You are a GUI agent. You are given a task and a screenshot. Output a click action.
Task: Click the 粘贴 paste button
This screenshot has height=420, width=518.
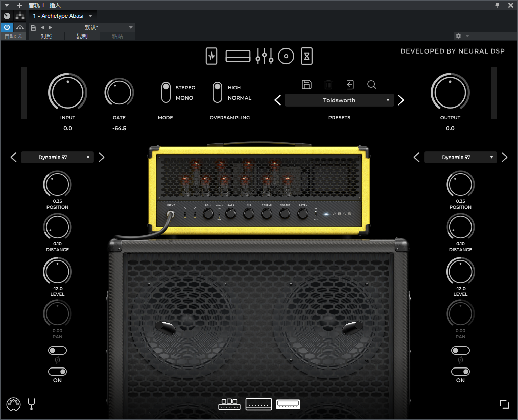117,36
